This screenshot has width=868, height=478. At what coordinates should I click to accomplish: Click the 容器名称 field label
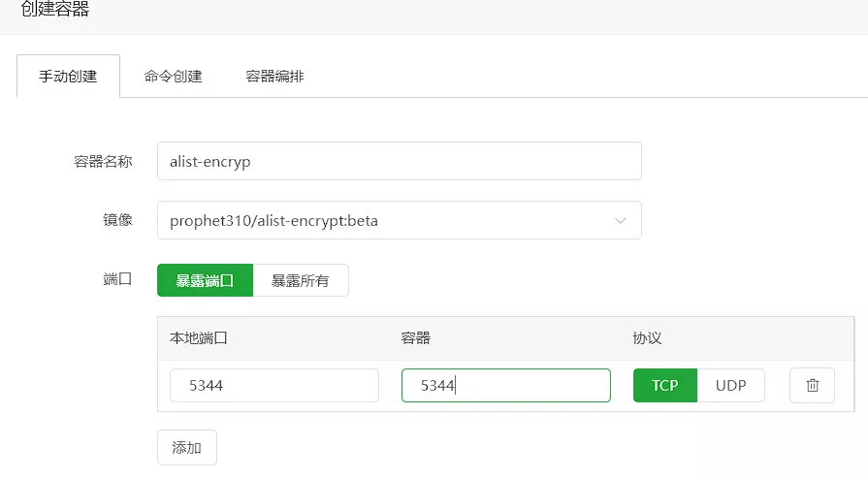(x=103, y=162)
